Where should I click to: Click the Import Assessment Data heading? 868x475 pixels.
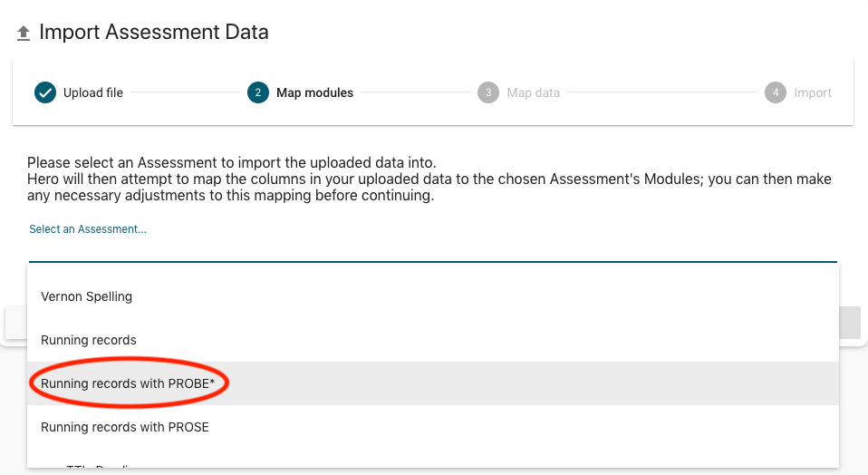pyautogui.click(x=154, y=33)
